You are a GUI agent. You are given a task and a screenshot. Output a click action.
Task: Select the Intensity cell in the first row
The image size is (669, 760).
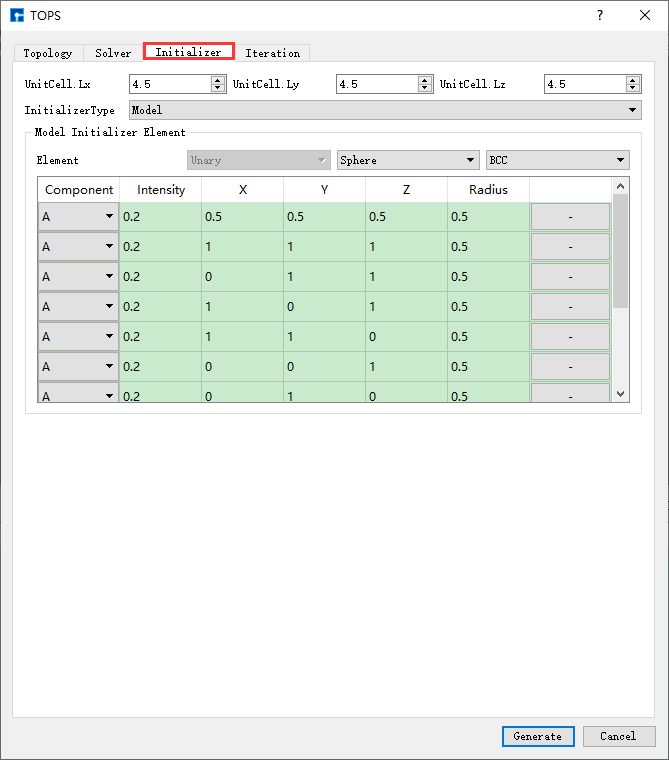[160, 216]
